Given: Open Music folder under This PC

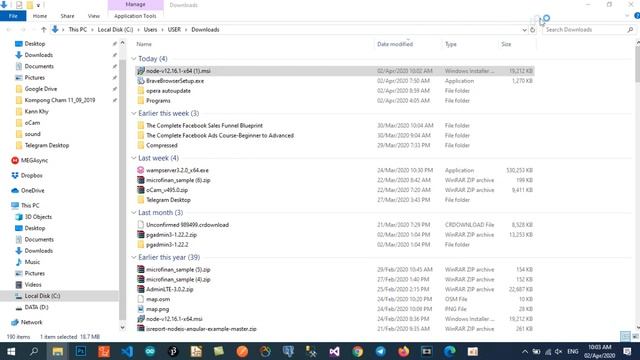Looking at the screenshot, I should [x=28, y=262].
